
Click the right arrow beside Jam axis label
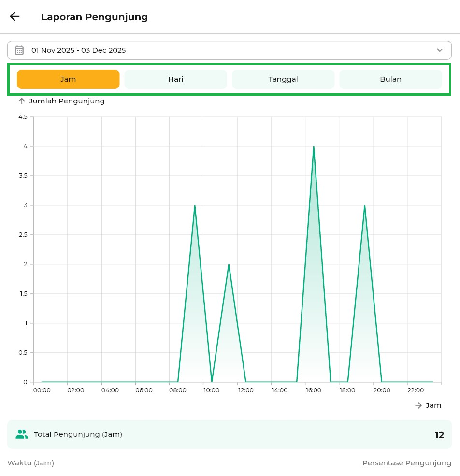418,405
